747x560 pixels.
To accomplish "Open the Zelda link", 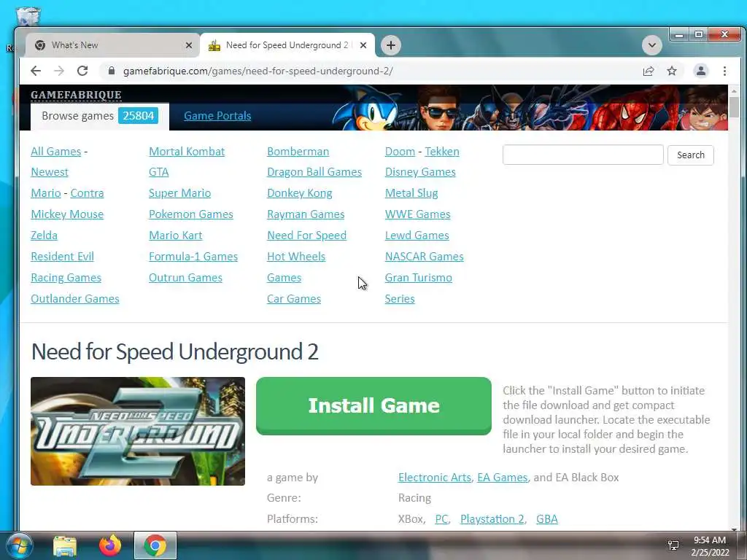I will pos(44,236).
